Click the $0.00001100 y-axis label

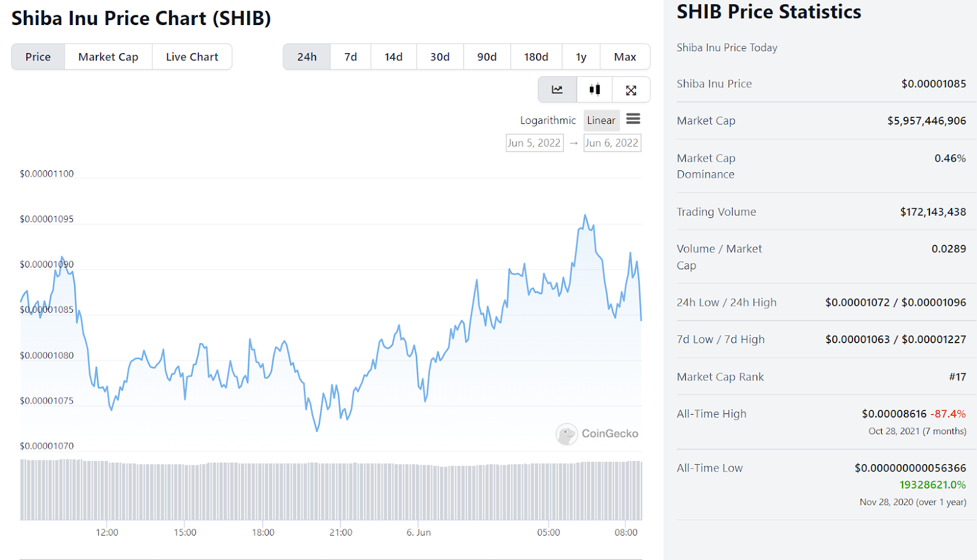click(x=46, y=173)
